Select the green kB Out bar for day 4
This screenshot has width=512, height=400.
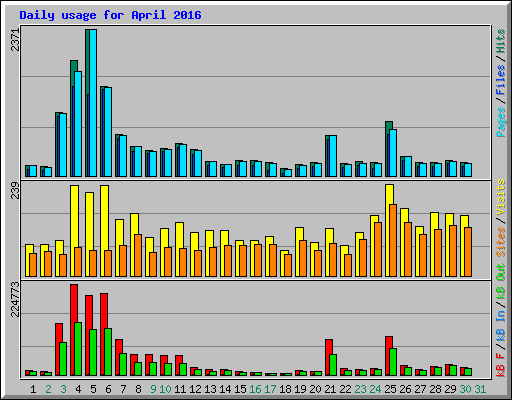[78, 349]
